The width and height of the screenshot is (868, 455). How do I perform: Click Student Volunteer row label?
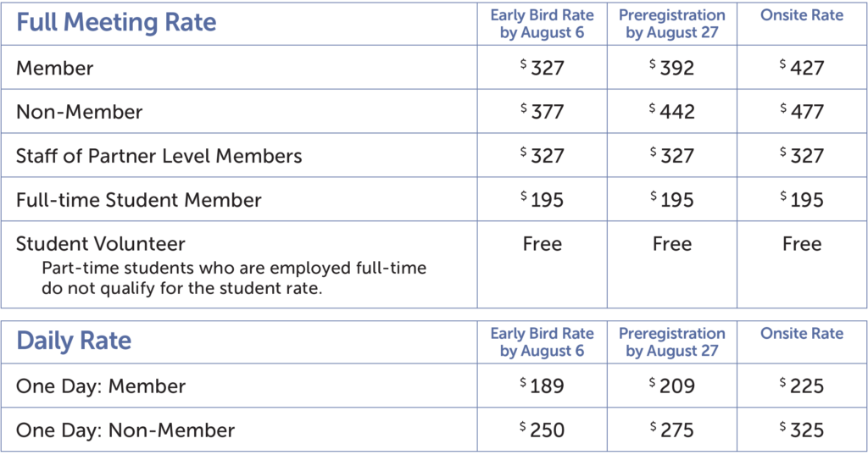[x=101, y=244]
